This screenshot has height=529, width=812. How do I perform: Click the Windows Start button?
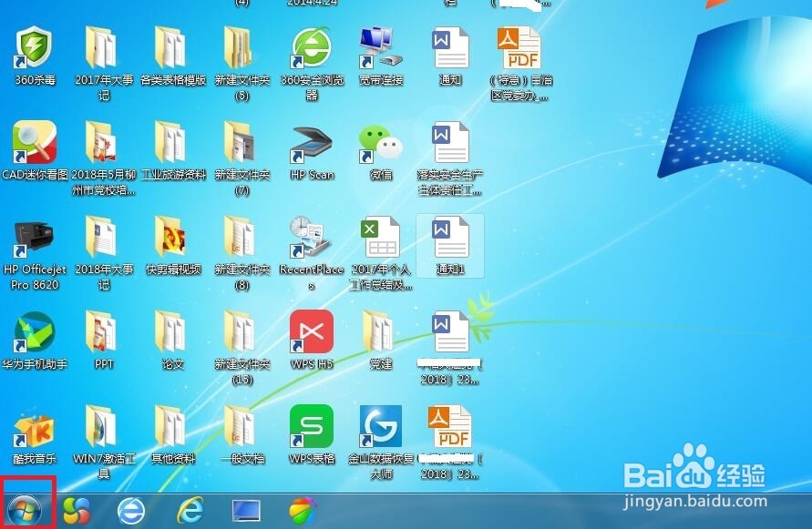click(x=25, y=511)
